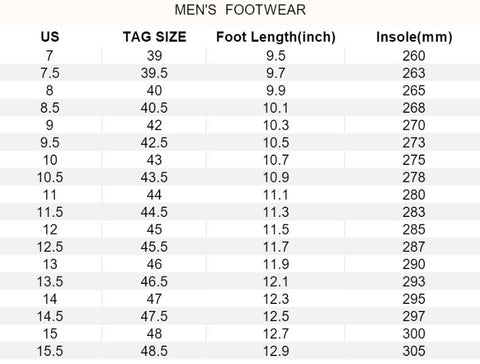The height and width of the screenshot is (364, 480).
Task: Click insole value 305
Action: click(x=414, y=351)
